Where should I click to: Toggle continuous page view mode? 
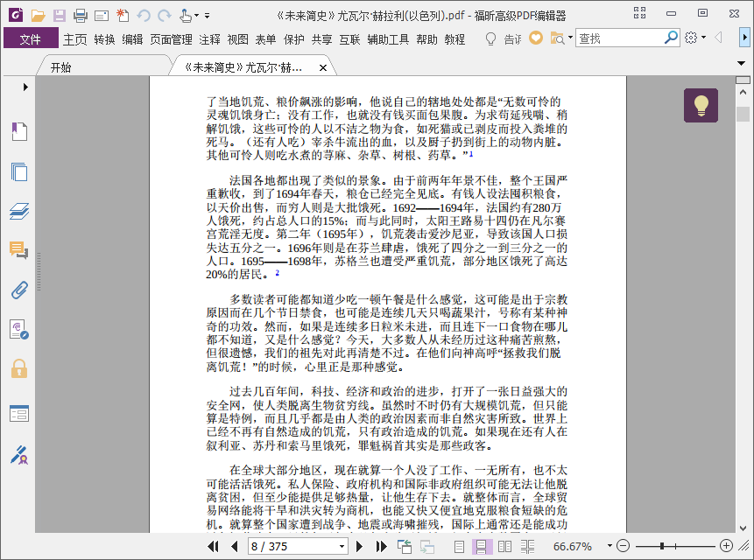click(482, 546)
